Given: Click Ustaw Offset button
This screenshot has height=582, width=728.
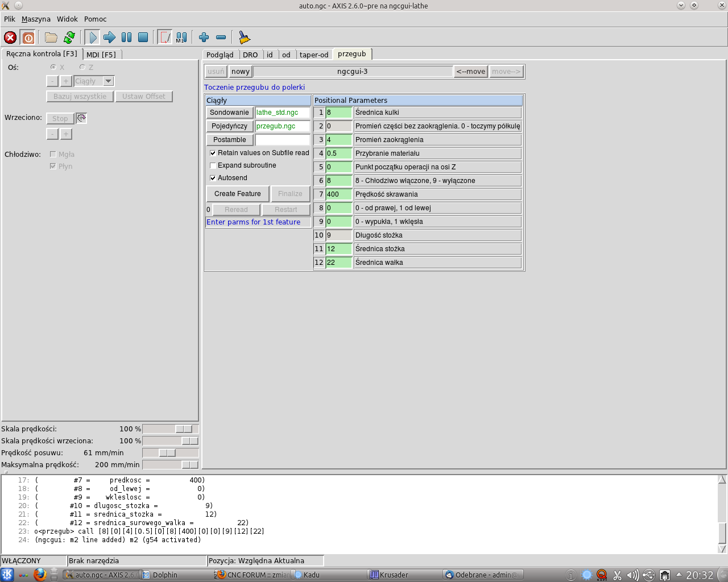Looking at the screenshot, I should click(144, 97).
